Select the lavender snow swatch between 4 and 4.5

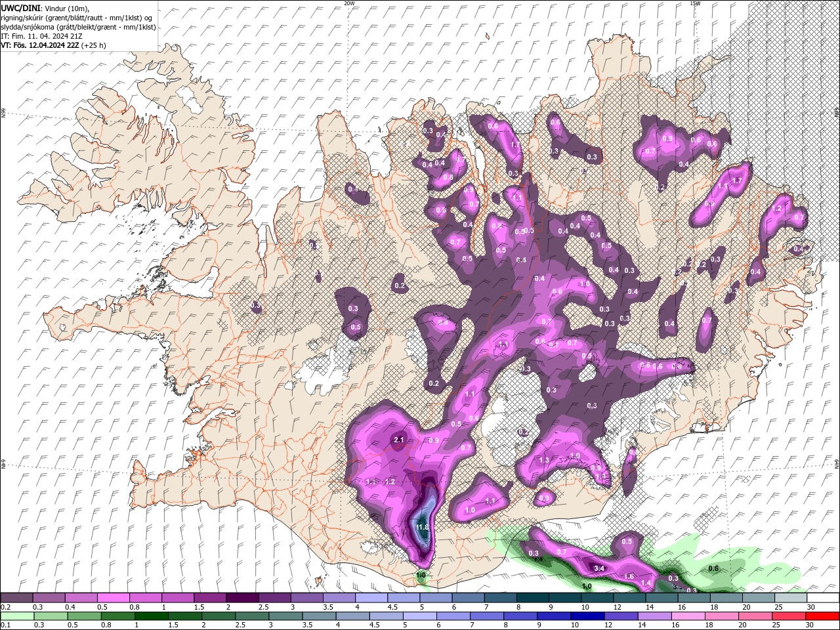click(371, 598)
